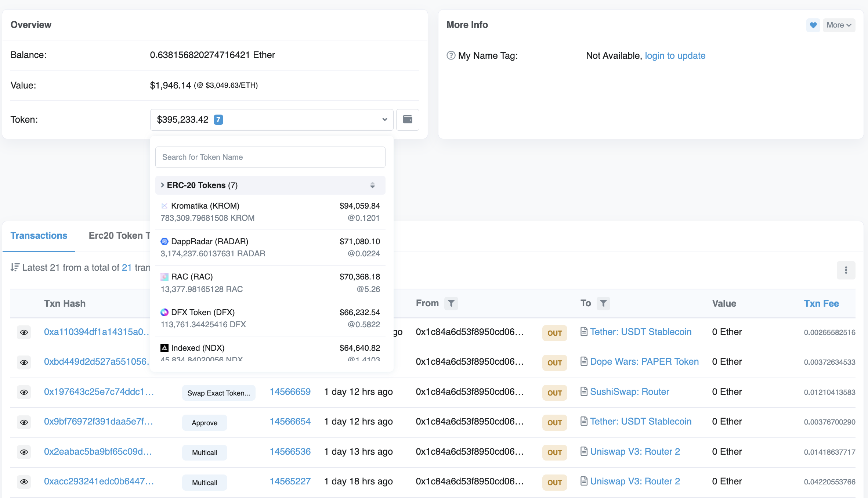Open the More dropdown menu
868x498 pixels.
pyautogui.click(x=839, y=25)
